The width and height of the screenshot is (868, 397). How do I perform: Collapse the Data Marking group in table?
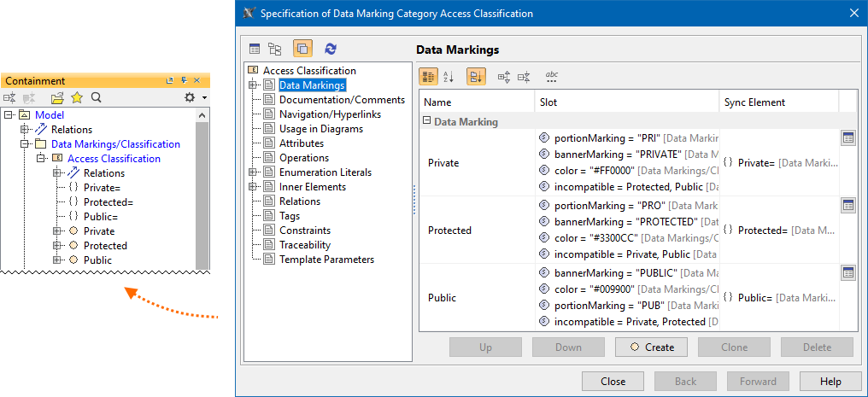[x=426, y=121]
